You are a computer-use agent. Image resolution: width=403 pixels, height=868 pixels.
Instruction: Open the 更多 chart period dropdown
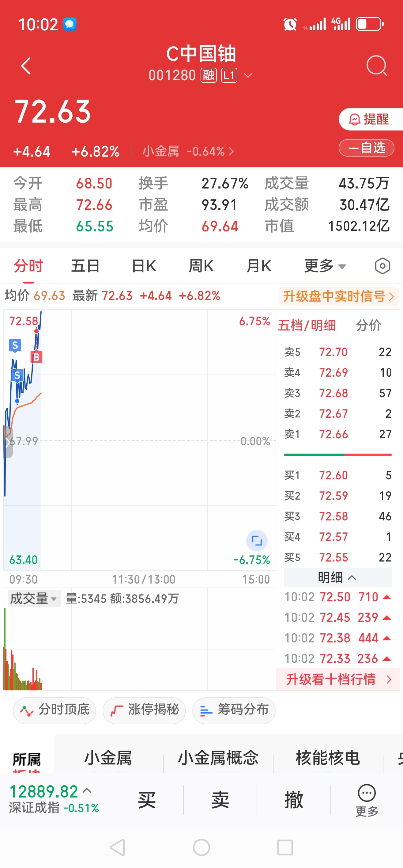point(325,266)
